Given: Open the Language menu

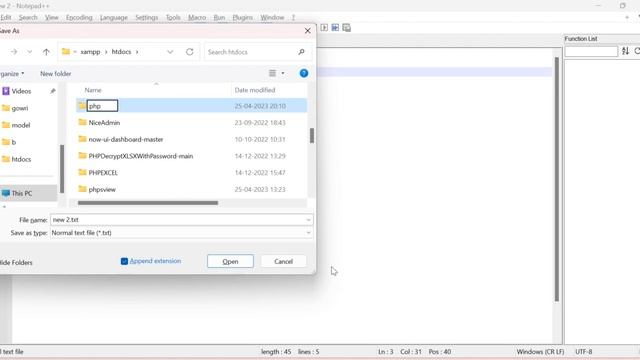Looking at the screenshot, I should point(114,18).
